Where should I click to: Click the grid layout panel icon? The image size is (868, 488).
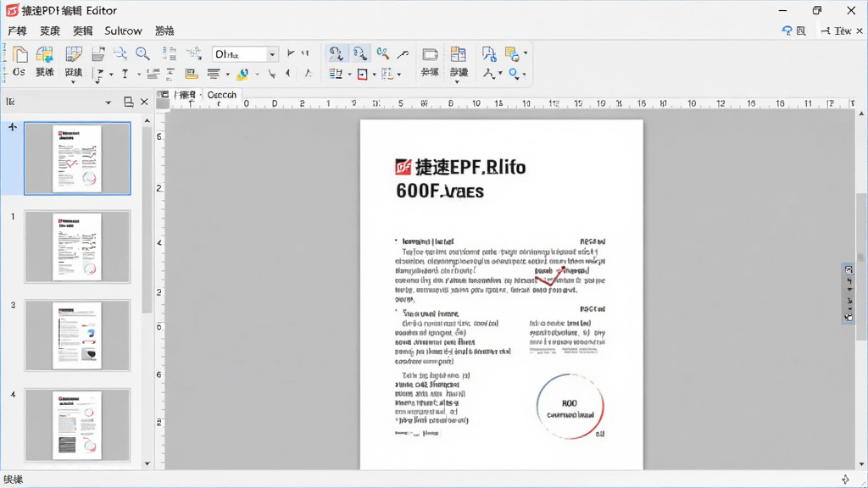[x=459, y=53]
